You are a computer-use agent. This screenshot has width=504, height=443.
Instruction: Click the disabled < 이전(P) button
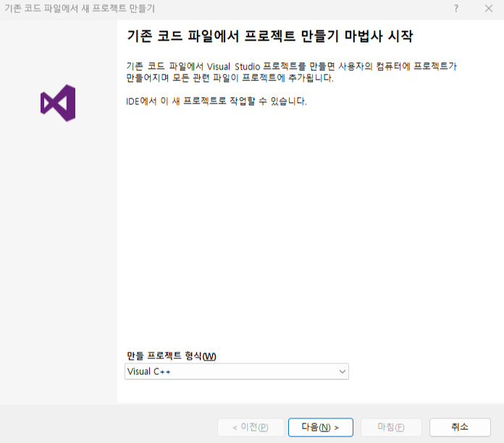tap(251, 427)
